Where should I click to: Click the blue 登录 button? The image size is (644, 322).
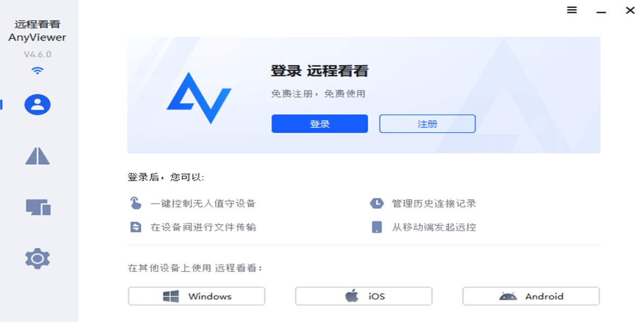(x=320, y=123)
